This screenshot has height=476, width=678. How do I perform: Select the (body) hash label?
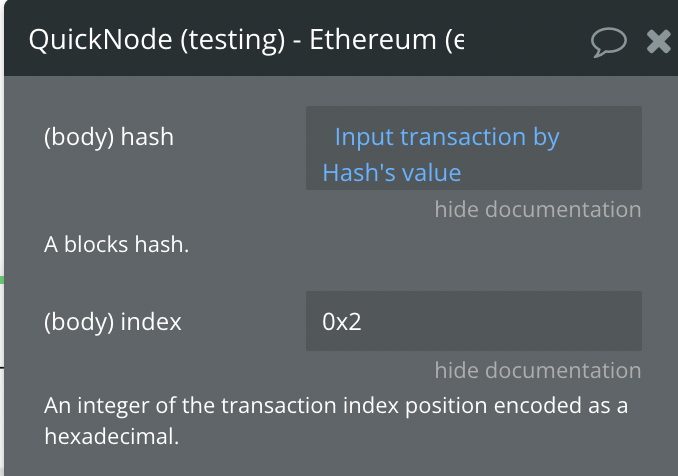pos(109,137)
